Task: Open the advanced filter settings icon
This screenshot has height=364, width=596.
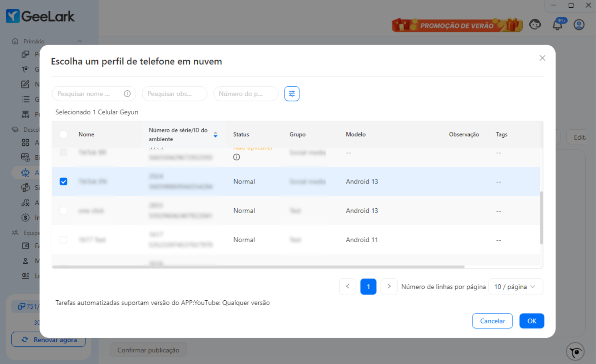Action: 292,94
